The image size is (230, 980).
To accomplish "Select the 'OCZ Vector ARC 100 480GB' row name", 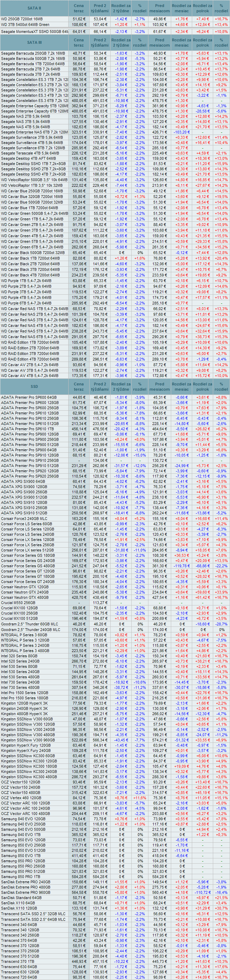I will point(26,813).
